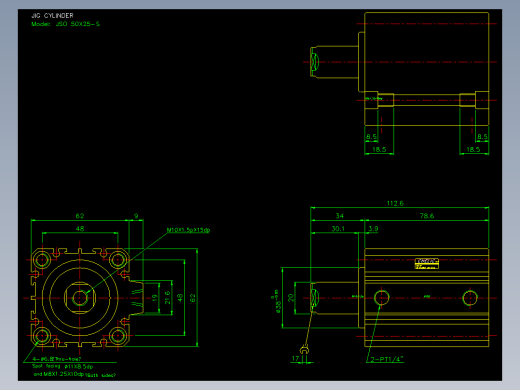Select the vertical 20 rod diameter dimension

click(291, 298)
